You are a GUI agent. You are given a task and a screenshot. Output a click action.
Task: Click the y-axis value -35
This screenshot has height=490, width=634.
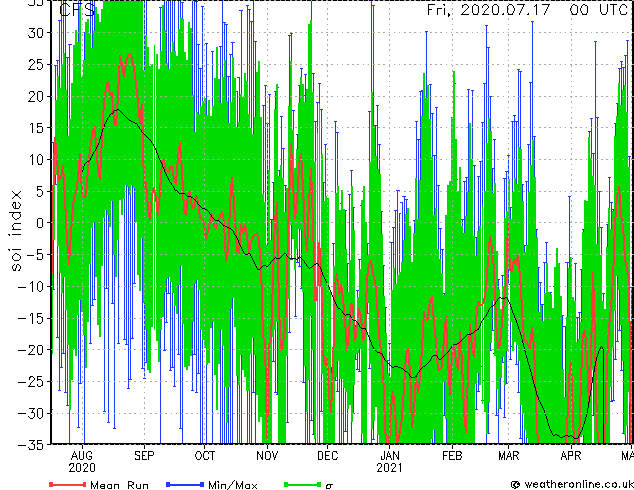[x=31, y=445]
